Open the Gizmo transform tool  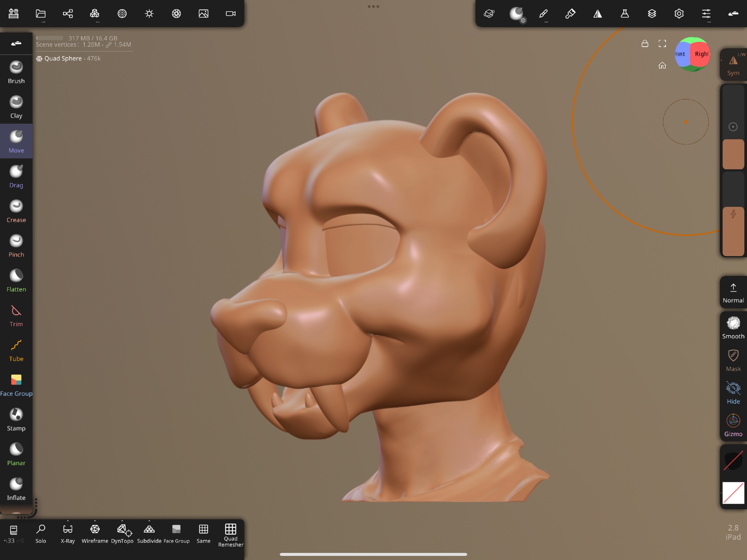tap(733, 425)
